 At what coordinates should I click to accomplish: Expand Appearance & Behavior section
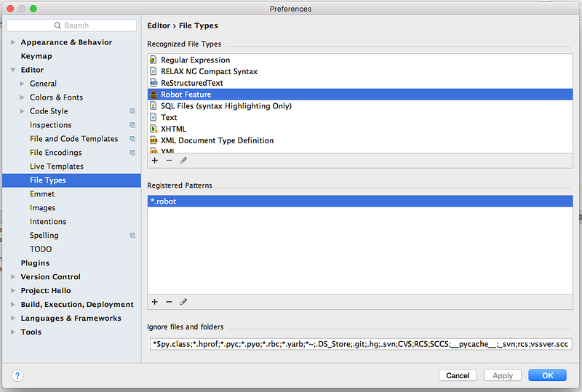click(13, 42)
